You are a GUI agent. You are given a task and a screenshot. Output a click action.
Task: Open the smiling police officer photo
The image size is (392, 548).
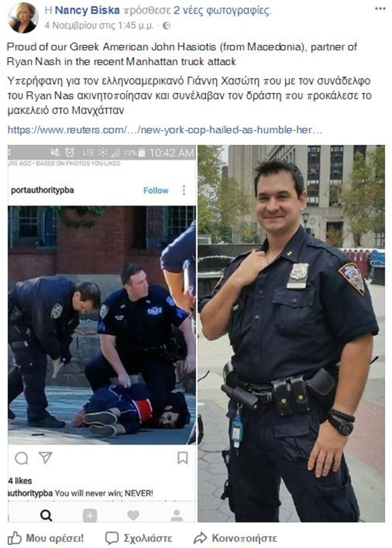[x=291, y=334]
